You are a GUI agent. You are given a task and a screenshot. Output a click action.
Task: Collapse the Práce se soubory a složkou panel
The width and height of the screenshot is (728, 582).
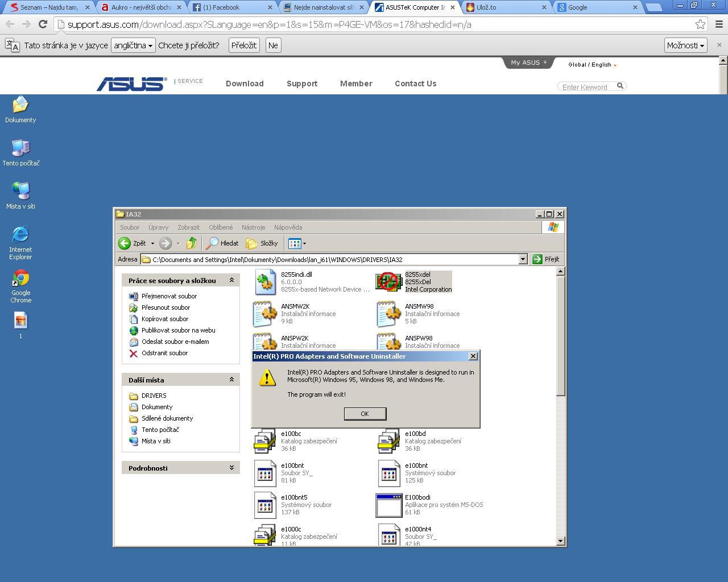tap(231, 280)
